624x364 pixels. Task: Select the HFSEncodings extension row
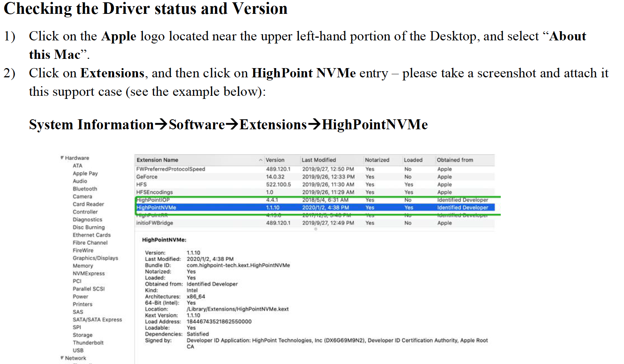coord(315,192)
